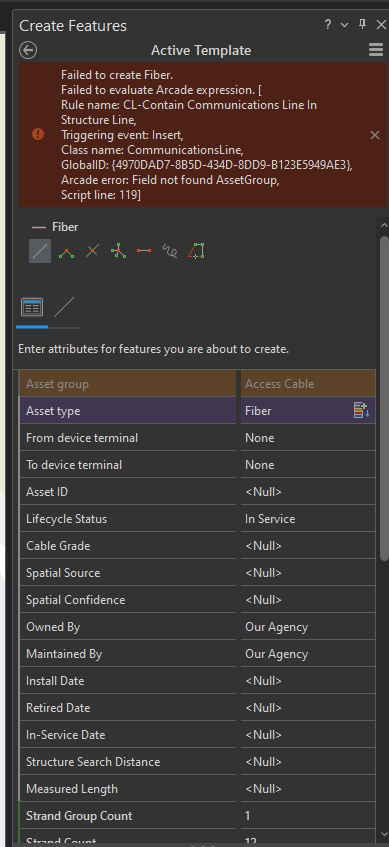Edit the Cable Grade value
The image size is (389, 847).
(308, 546)
